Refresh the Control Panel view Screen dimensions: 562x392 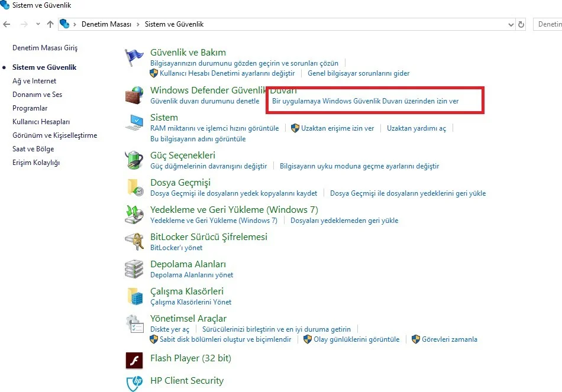(521, 25)
